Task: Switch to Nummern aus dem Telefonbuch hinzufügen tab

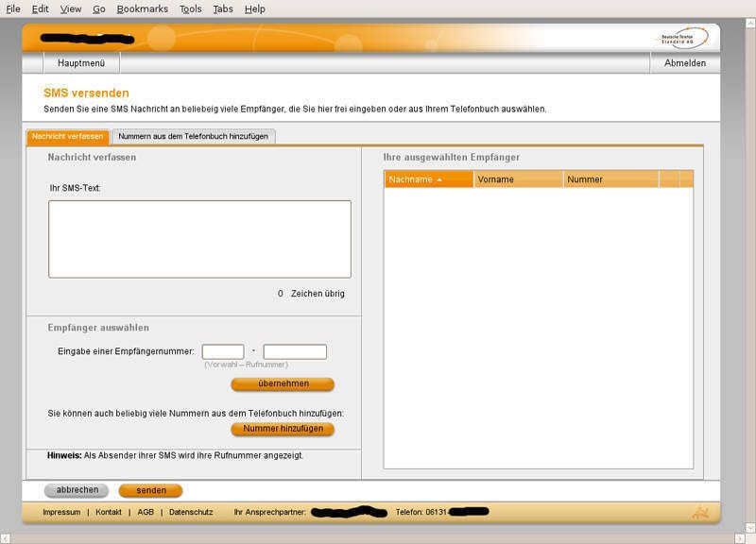Action: (194, 136)
